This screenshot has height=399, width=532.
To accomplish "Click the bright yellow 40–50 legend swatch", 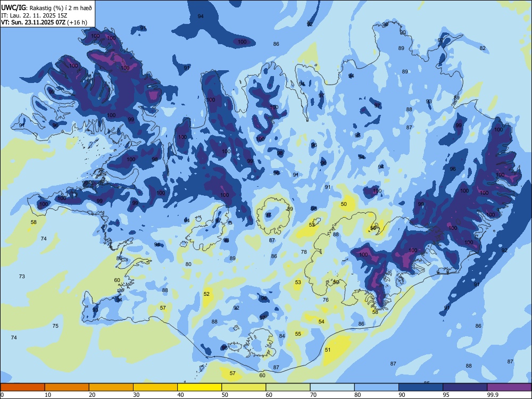I will [x=199, y=387].
